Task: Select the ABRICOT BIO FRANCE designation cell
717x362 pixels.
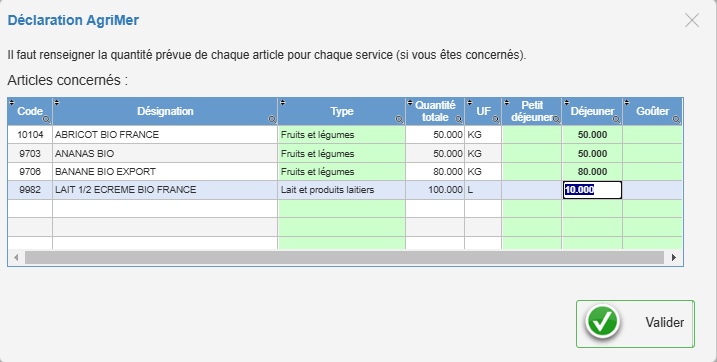Action: pos(165,135)
